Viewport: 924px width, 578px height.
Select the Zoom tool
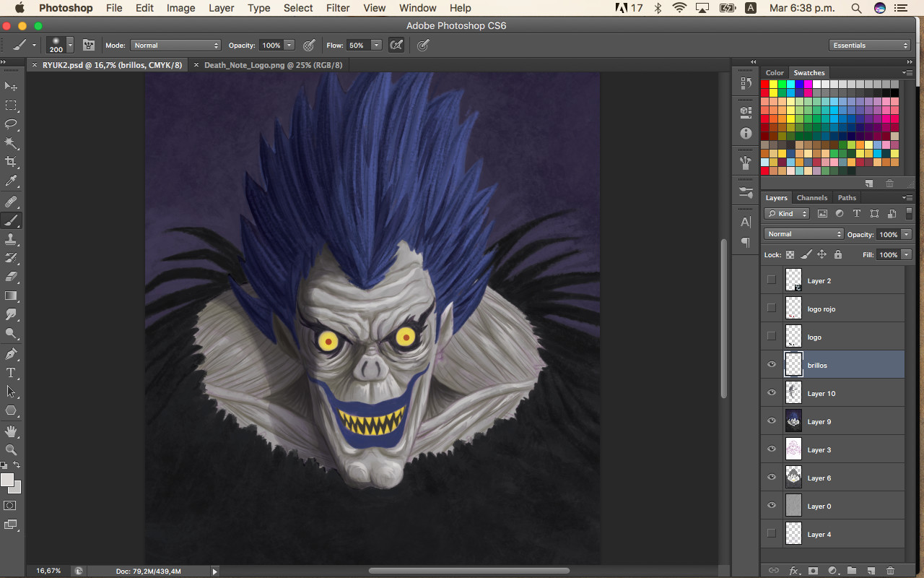click(x=11, y=449)
